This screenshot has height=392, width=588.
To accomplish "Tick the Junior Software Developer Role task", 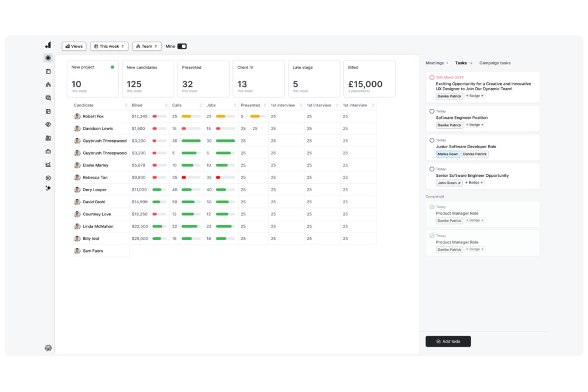I will (432, 140).
